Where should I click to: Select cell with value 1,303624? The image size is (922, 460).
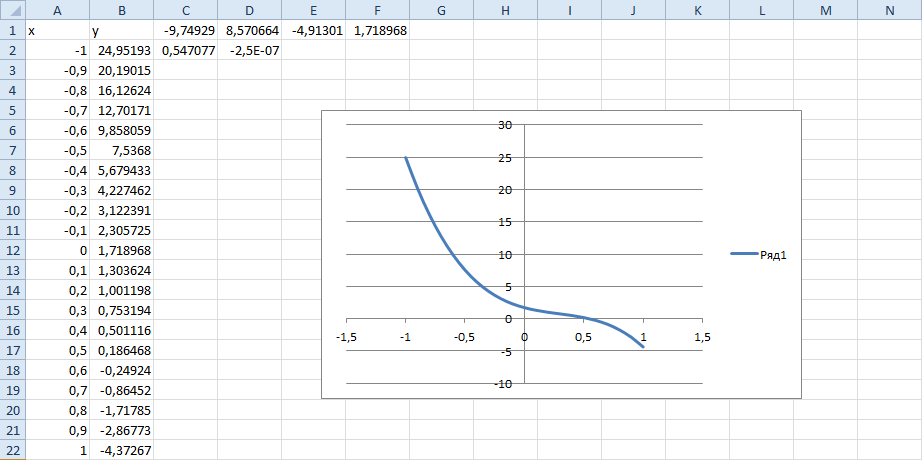point(122,271)
